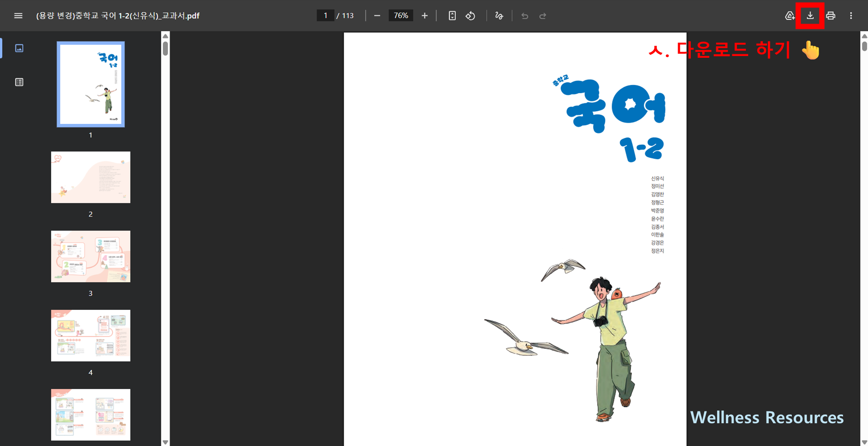Viewport: 868px width, 446px height.
Task: Select page 2 thumbnail
Action: (x=91, y=177)
